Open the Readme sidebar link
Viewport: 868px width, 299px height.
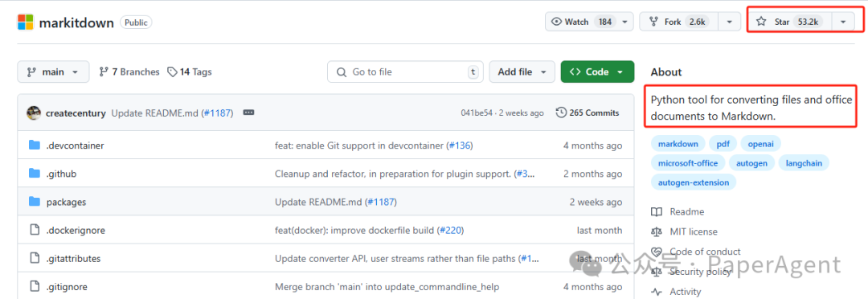pyautogui.click(x=686, y=211)
